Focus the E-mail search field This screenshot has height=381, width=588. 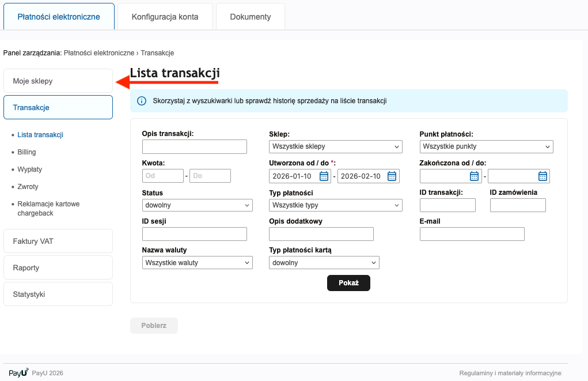(x=472, y=234)
